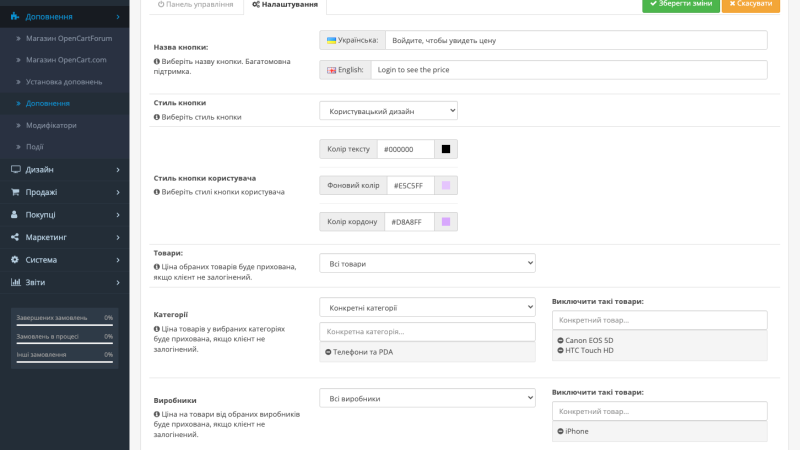Screen dimensions: 800x450
Task: Open Модифікатори in the sidebar menu
Action: point(51,125)
